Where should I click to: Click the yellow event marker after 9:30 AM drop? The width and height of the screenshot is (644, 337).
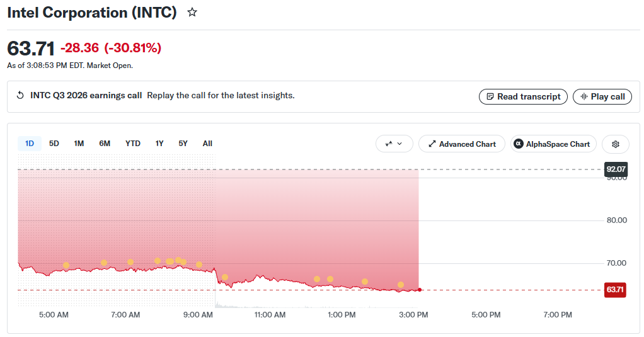tap(225, 278)
